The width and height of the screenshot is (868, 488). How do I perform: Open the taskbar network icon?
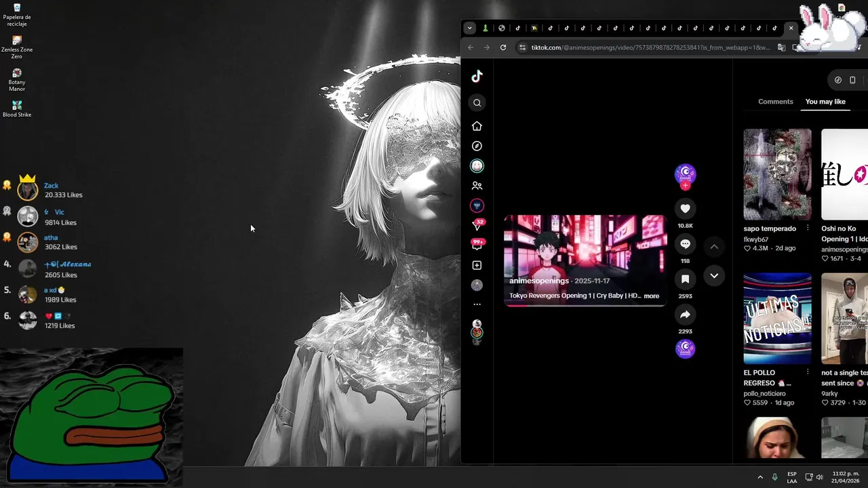[808, 477]
